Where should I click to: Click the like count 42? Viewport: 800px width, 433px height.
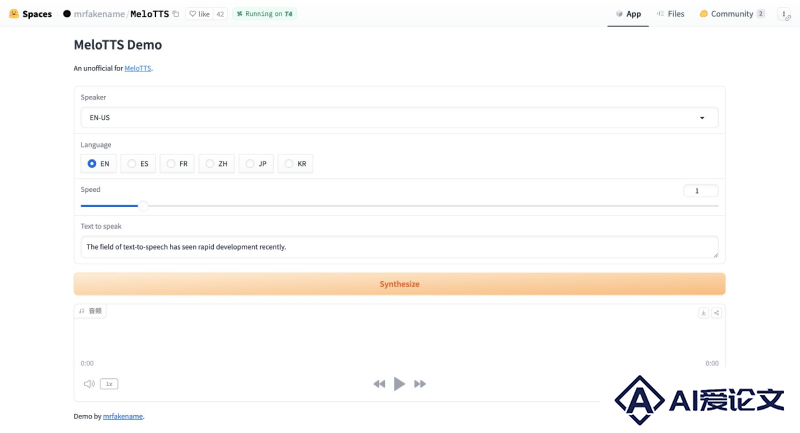pyautogui.click(x=220, y=14)
